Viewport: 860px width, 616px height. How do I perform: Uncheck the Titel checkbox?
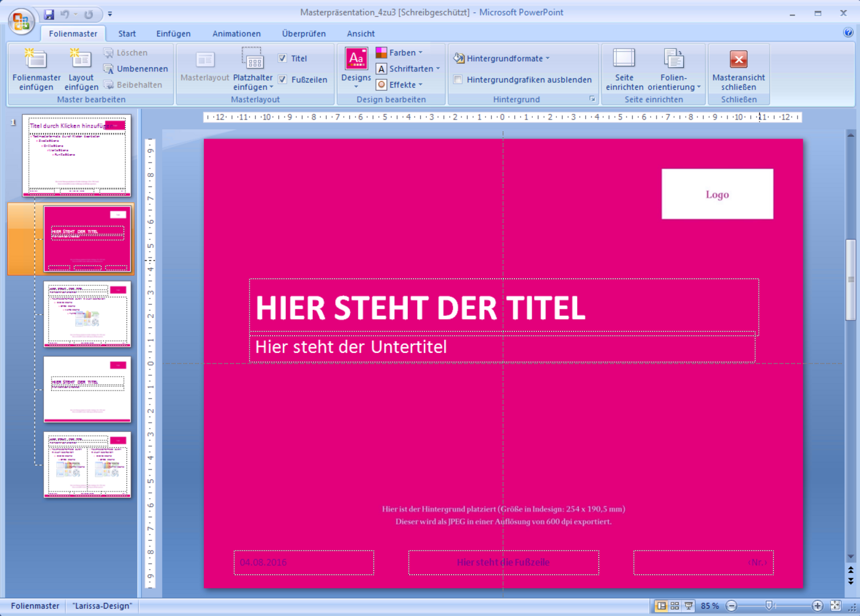point(282,59)
